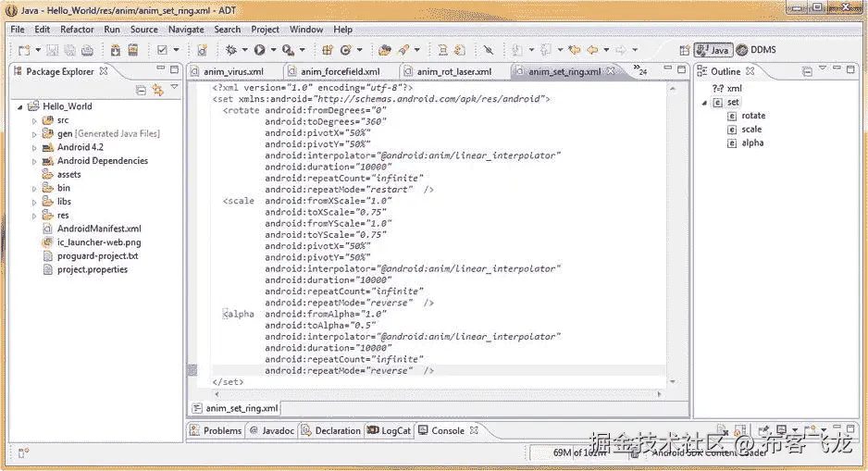This screenshot has width=868, height=471.
Task: Open the Window menu
Action: [306, 30]
